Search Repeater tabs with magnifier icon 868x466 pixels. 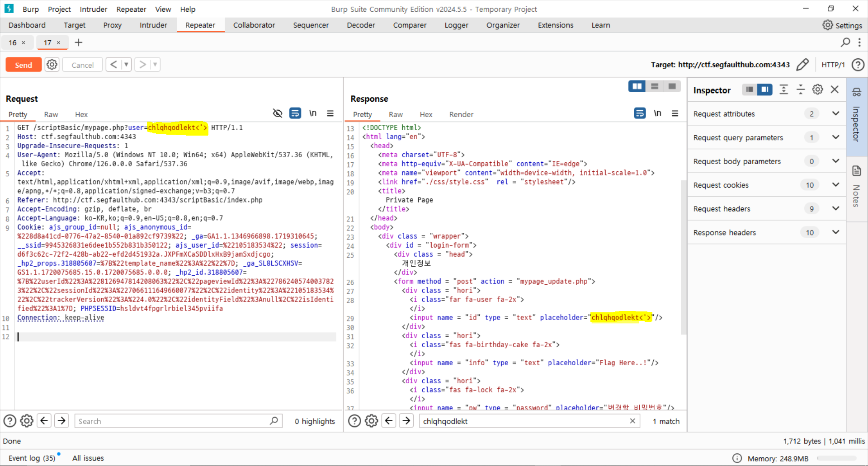[x=845, y=42]
